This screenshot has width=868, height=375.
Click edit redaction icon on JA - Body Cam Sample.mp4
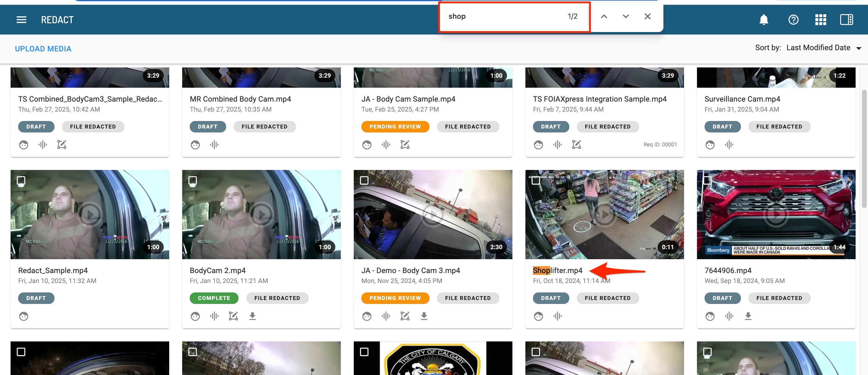pos(405,145)
